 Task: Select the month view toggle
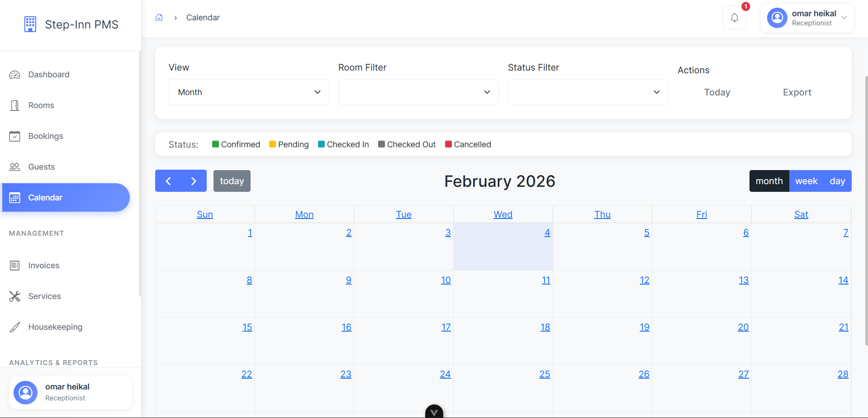(769, 181)
